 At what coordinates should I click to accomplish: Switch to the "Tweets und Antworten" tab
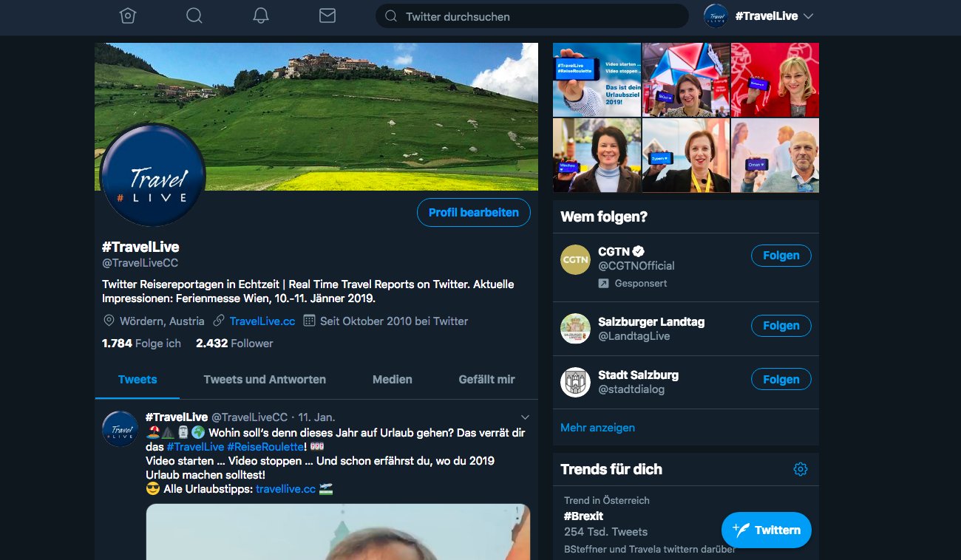coord(265,380)
